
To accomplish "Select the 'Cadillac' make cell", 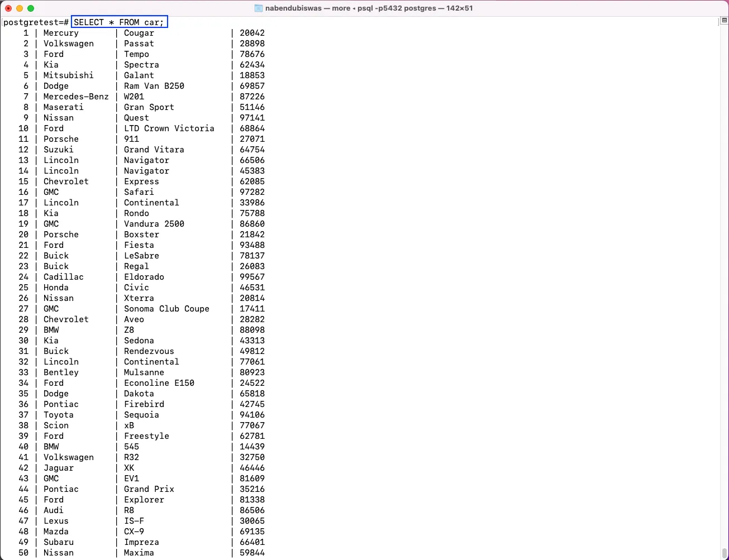I will [x=64, y=277].
